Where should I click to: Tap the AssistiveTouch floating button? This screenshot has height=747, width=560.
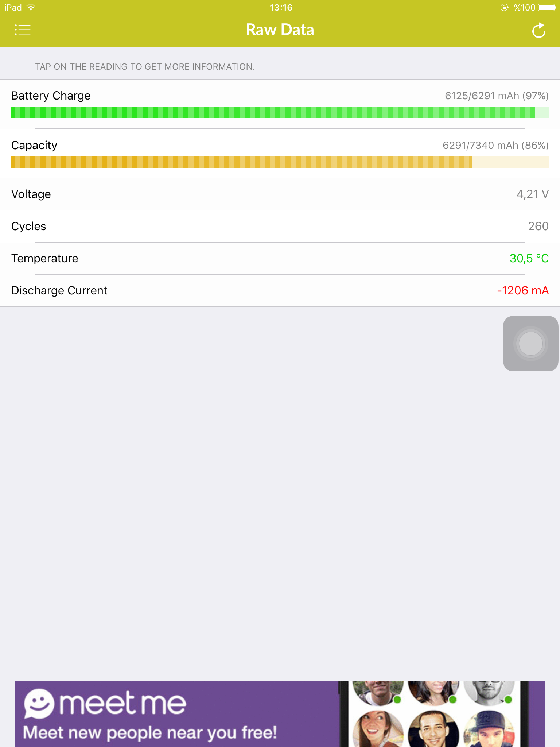(530, 344)
